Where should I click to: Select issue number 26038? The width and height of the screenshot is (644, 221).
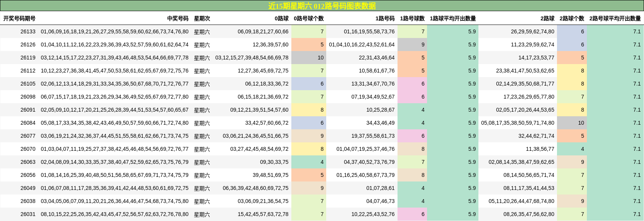tap(28, 201)
